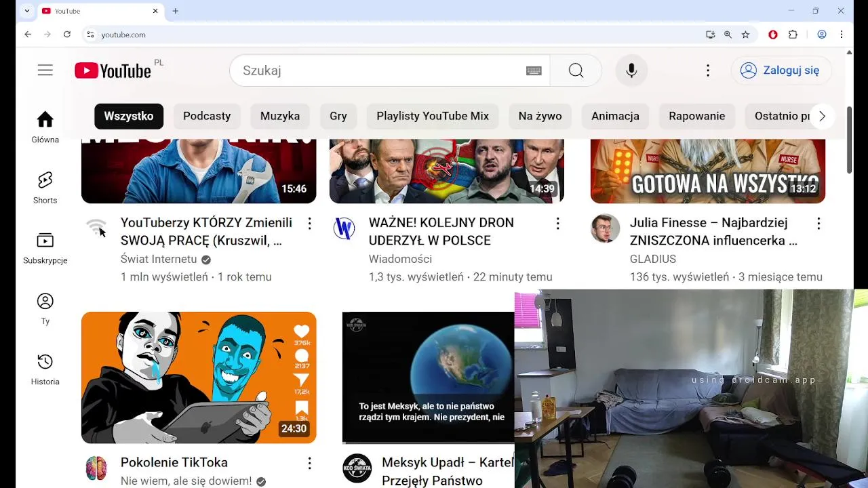
Task: Select the Playlisty YouTube Mix chip
Action: 433,116
